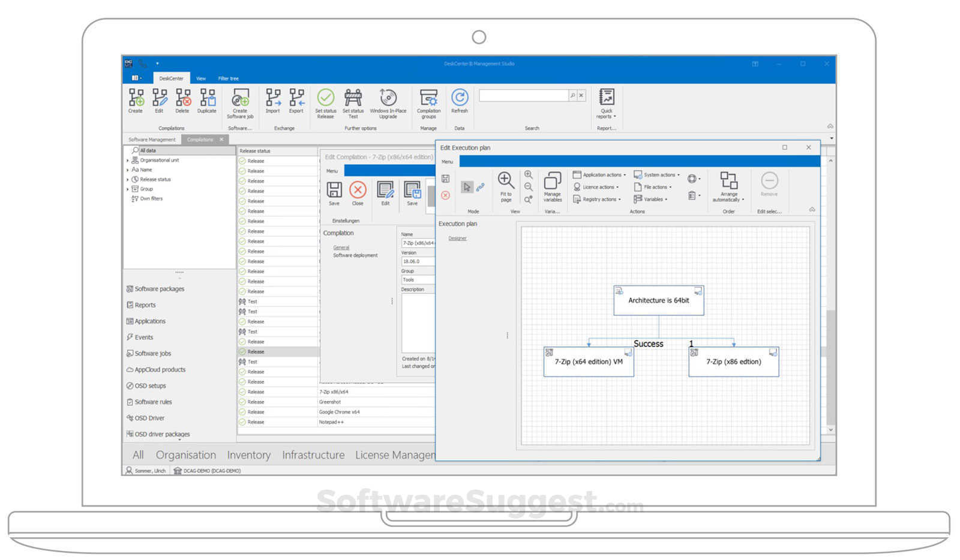
Task: Duplicate the selected compilation
Action: (207, 102)
